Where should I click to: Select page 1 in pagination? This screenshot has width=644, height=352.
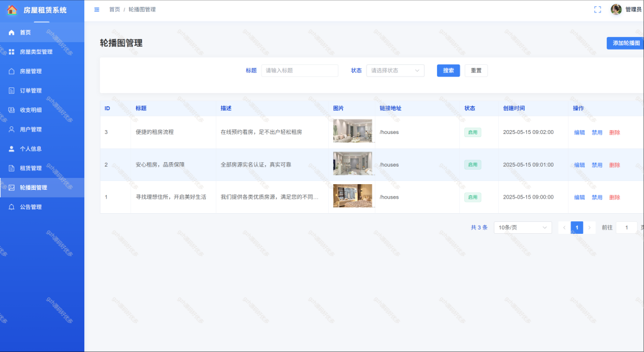[577, 228]
